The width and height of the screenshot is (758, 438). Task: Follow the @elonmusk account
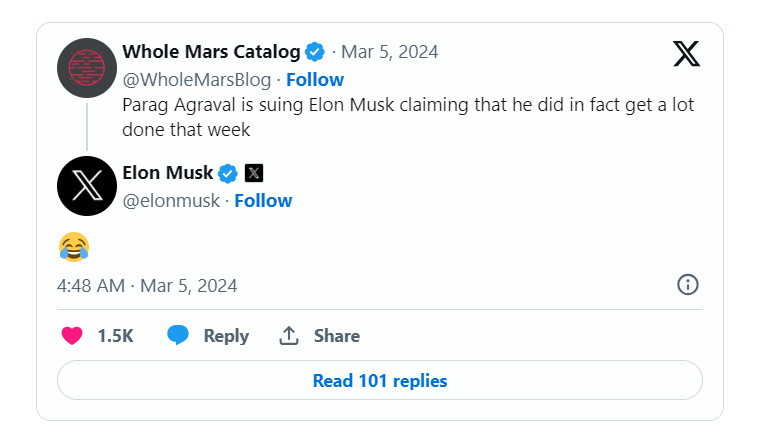tap(263, 200)
